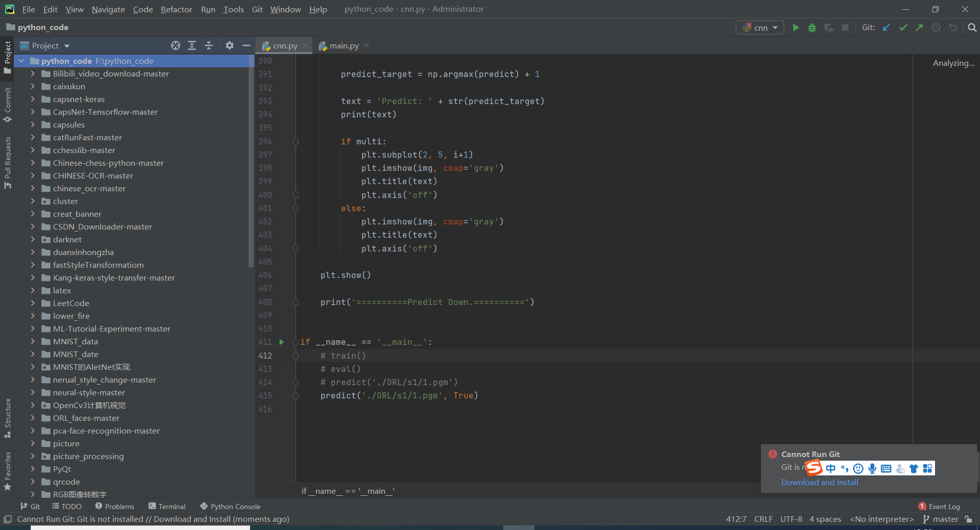Push commits with Git arrow
Image resolution: width=980 pixels, height=530 pixels.
click(x=919, y=28)
